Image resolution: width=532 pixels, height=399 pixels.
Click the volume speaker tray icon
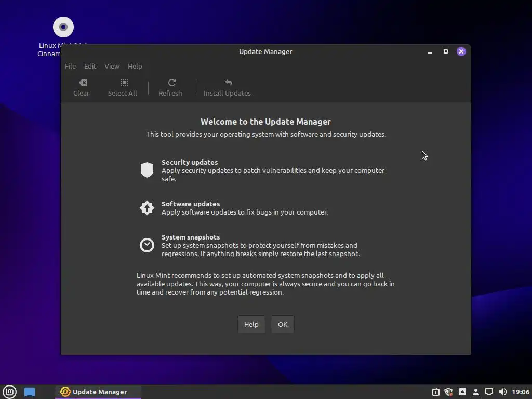coord(503,392)
